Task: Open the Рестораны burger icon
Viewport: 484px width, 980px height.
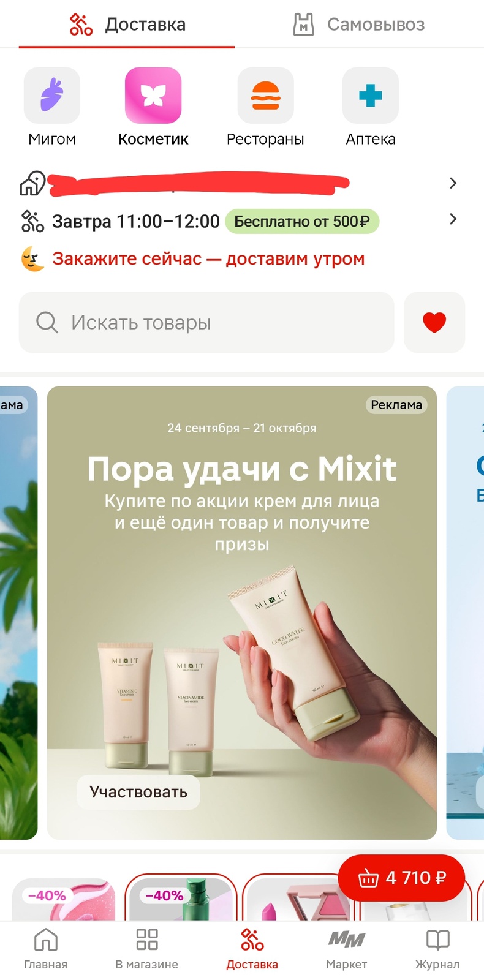Action: [265, 96]
